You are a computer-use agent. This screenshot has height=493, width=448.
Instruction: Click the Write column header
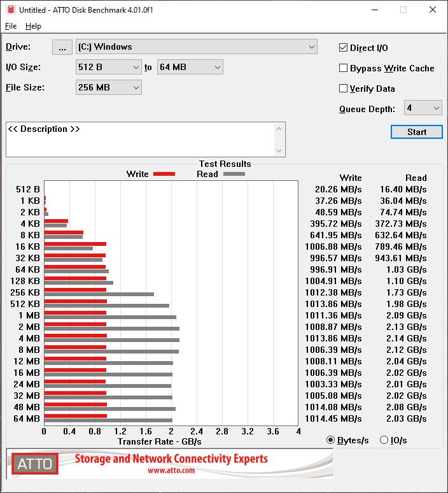(x=351, y=178)
